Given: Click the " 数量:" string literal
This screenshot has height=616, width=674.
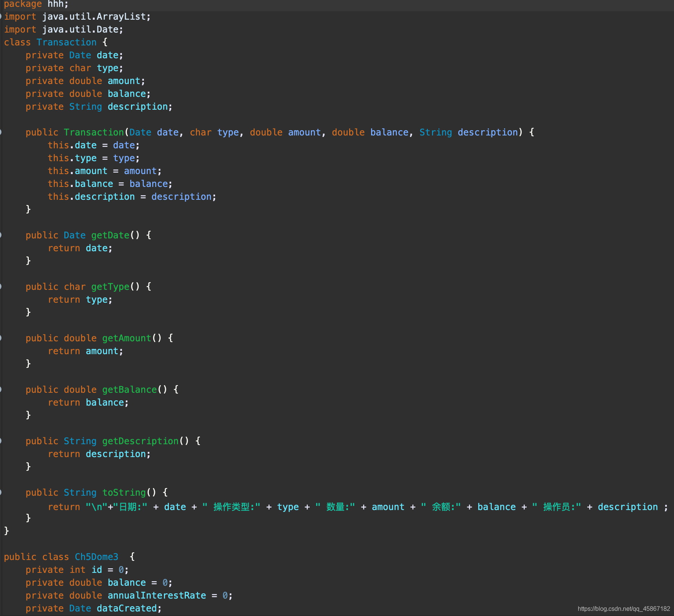Looking at the screenshot, I should click(335, 507).
